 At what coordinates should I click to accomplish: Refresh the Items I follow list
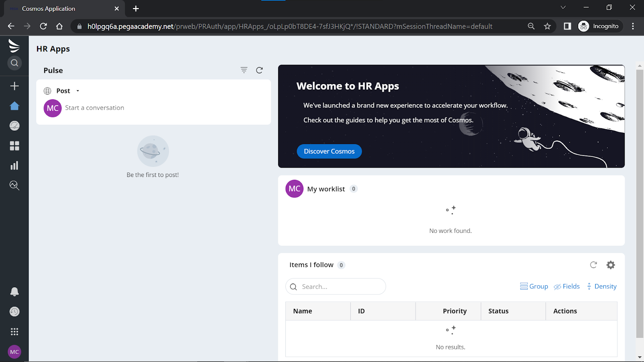click(x=593, y=265)
